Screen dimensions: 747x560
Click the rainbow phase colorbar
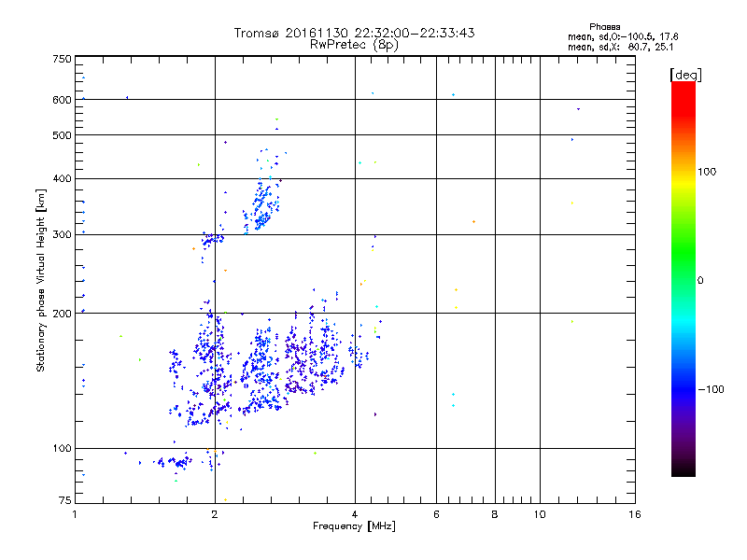click(x=684, y=279)
